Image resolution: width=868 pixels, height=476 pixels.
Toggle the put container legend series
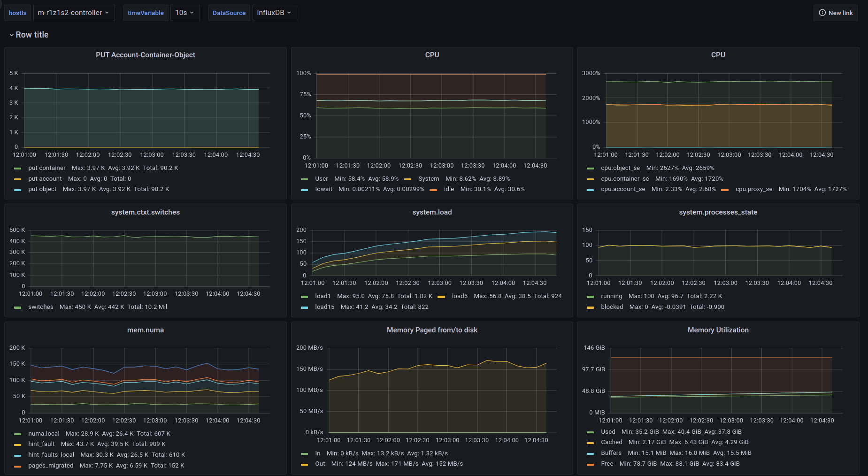46,168
